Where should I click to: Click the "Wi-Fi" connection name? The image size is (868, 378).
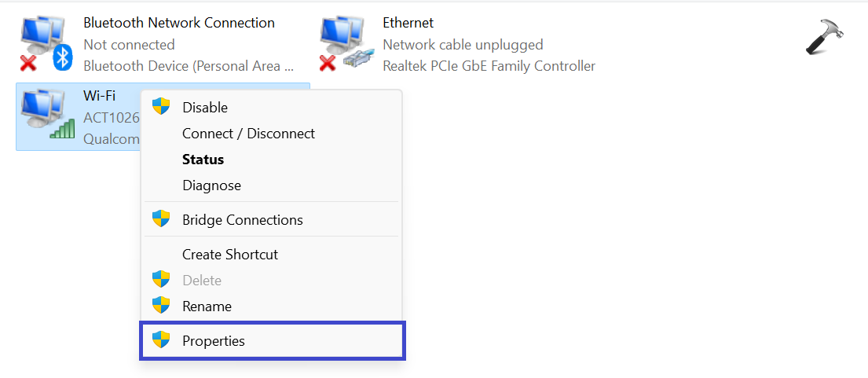click(x=99, y=96)
